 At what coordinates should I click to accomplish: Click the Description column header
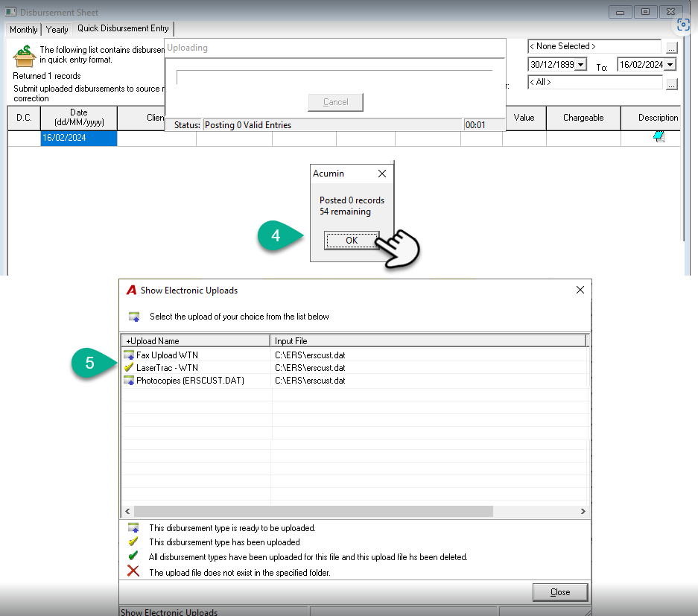[x=651, y=118]
